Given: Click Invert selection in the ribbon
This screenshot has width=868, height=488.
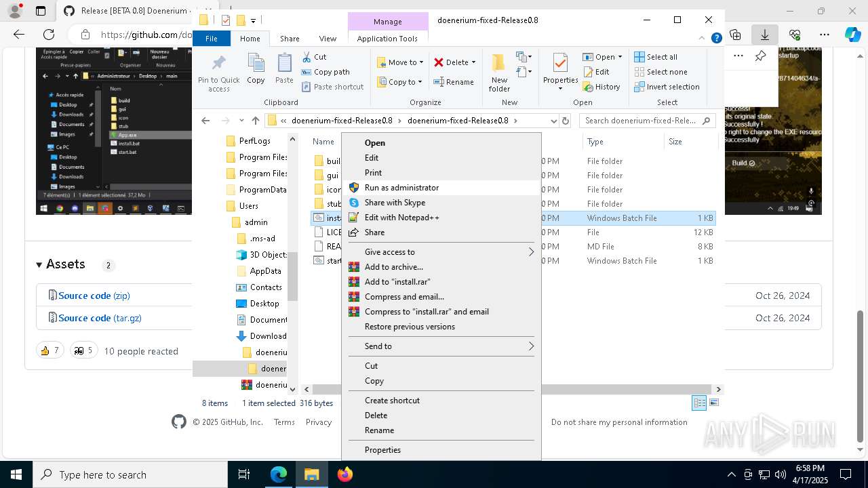Looking at the screenshot, I should tap(667, 87).
